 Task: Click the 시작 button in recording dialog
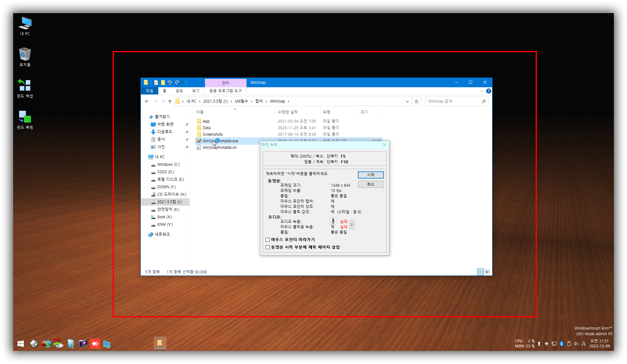click(x=371, y=175)
